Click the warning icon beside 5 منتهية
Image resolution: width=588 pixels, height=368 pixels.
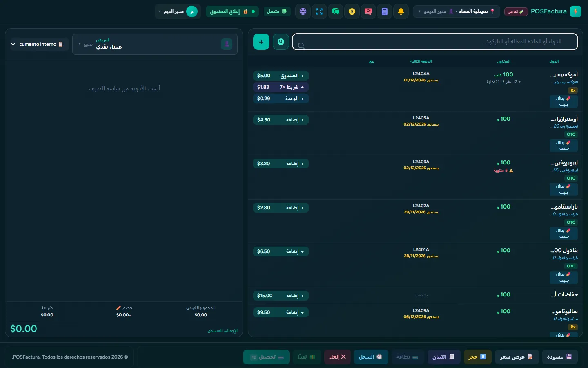[x=511, y=171]
